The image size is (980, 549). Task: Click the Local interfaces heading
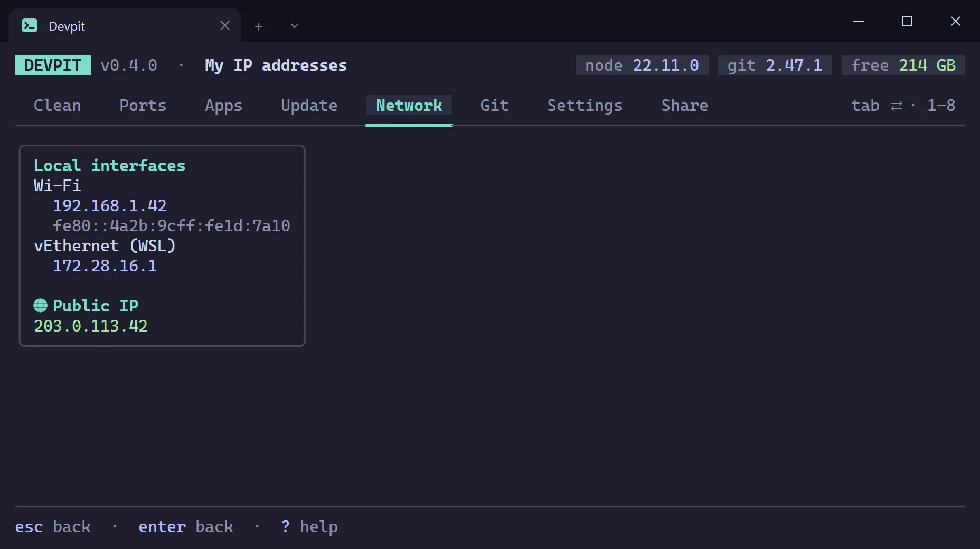tap(110, 165)
